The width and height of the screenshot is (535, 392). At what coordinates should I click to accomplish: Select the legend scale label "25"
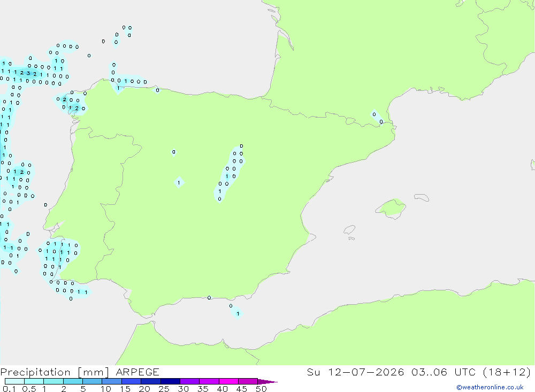(x=164, y=389)
